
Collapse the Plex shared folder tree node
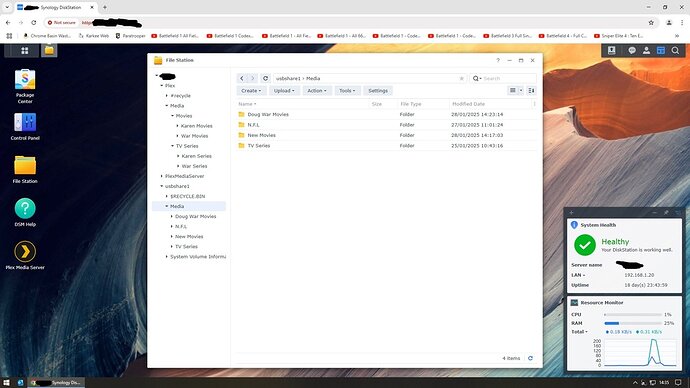161,86
